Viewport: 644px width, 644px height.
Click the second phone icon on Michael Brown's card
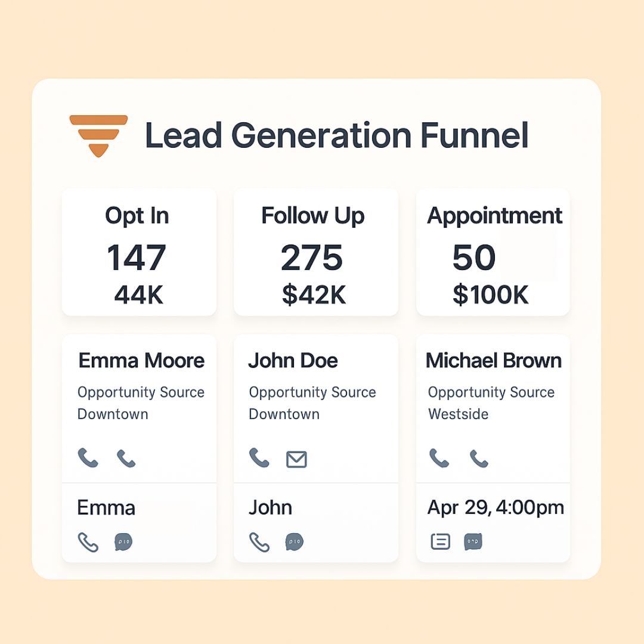pos(479,459)
